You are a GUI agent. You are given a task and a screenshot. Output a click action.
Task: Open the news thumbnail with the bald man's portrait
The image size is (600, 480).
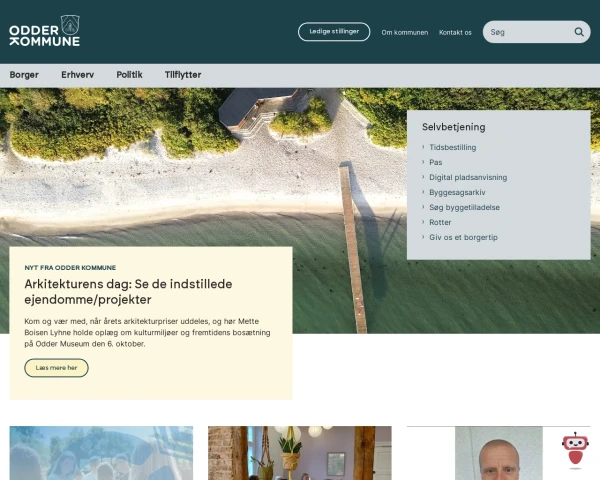[x=499, y=453]
